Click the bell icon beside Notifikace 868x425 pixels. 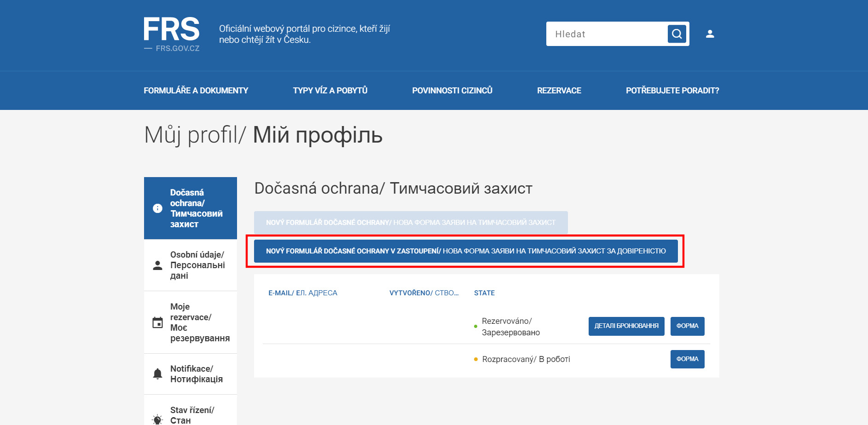[x=157, y=373]
